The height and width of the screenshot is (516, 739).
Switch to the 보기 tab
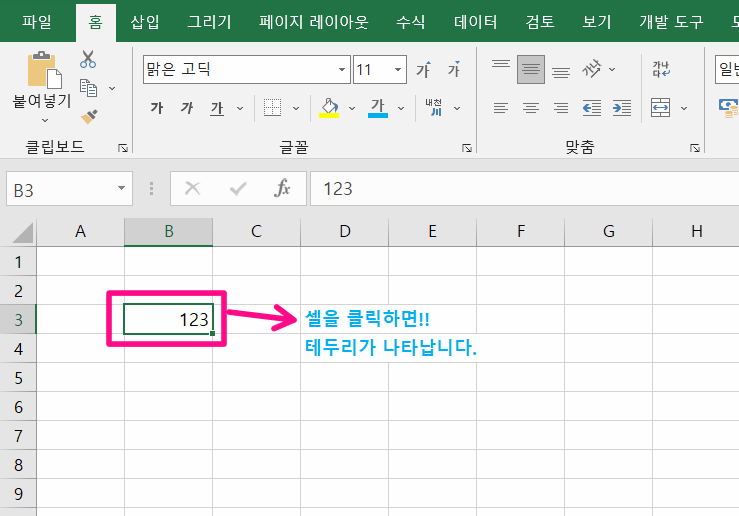pos(597,22)
